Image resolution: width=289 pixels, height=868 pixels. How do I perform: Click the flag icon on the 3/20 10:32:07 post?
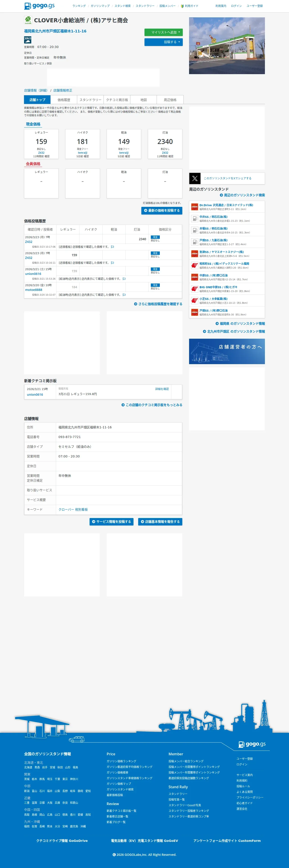coord(124,295)
